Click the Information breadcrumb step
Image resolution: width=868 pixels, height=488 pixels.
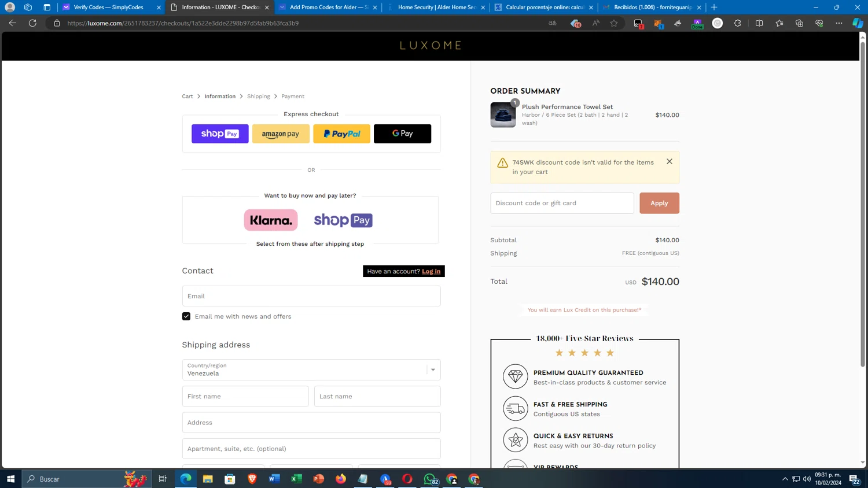pyautogui.click(x=220, y=97)
